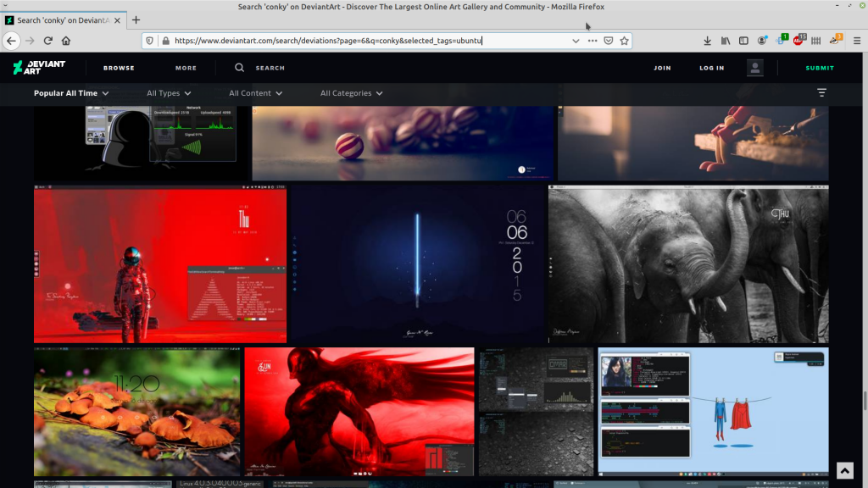868x488 pixels.
Task: Expand the Popular All Time dropdown
Action: pyautogui.click(x=71, y=93)
